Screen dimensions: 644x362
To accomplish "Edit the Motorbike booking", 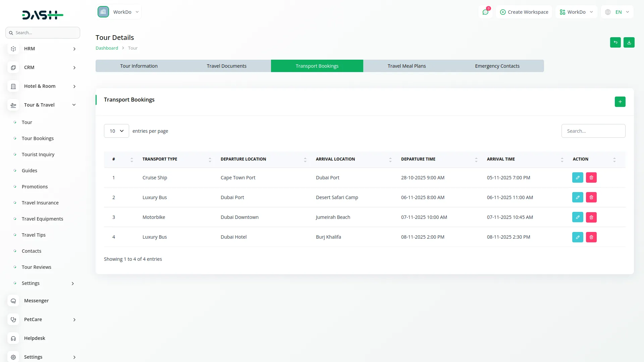I will tap(578, 217).
